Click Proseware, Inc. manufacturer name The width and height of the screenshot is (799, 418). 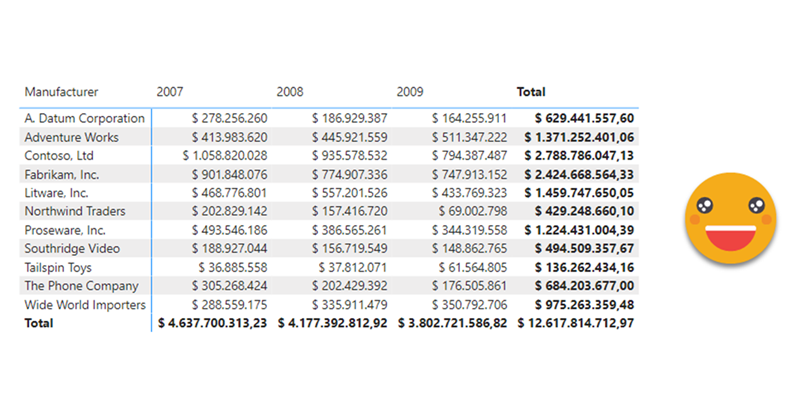(65, 230)
